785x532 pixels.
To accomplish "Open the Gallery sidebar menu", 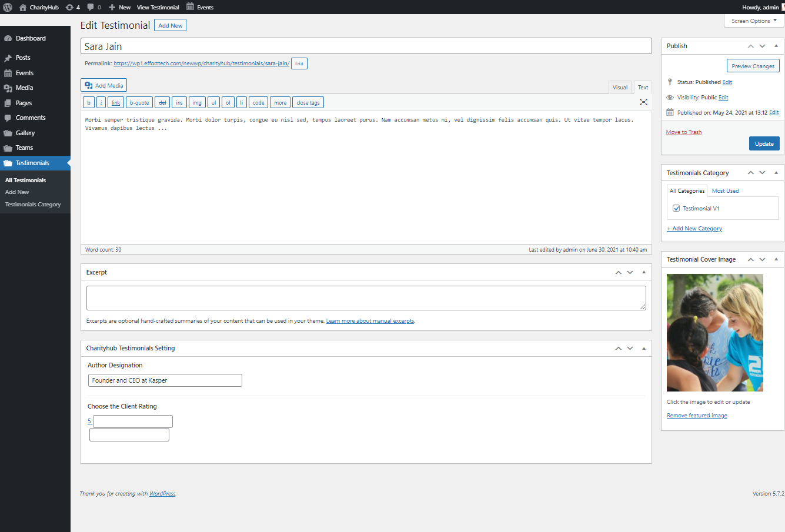I will (x=25, y=133).
